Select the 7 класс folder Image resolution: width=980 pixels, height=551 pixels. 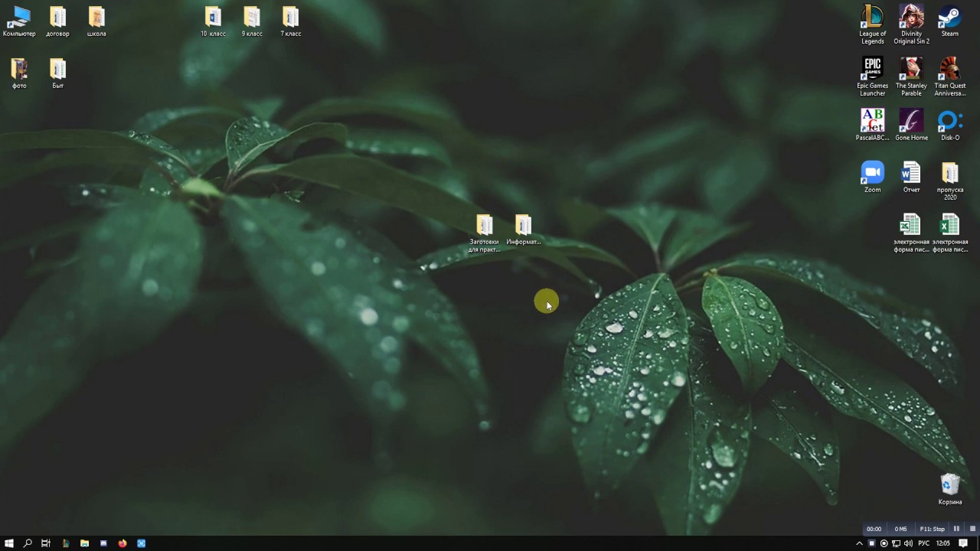[x=290, y=21]
